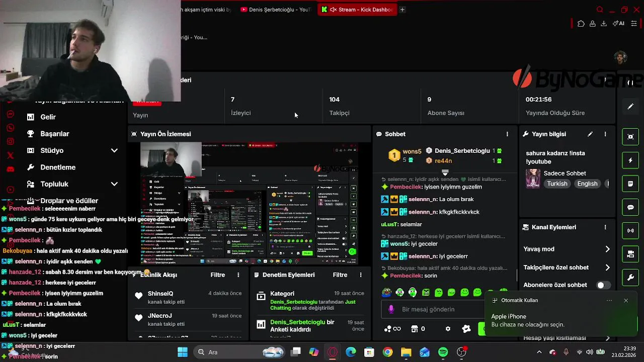Viewport: 644px width, 362px height.
Task: Click chat settings gear icon
Action: tap(448, 329)
